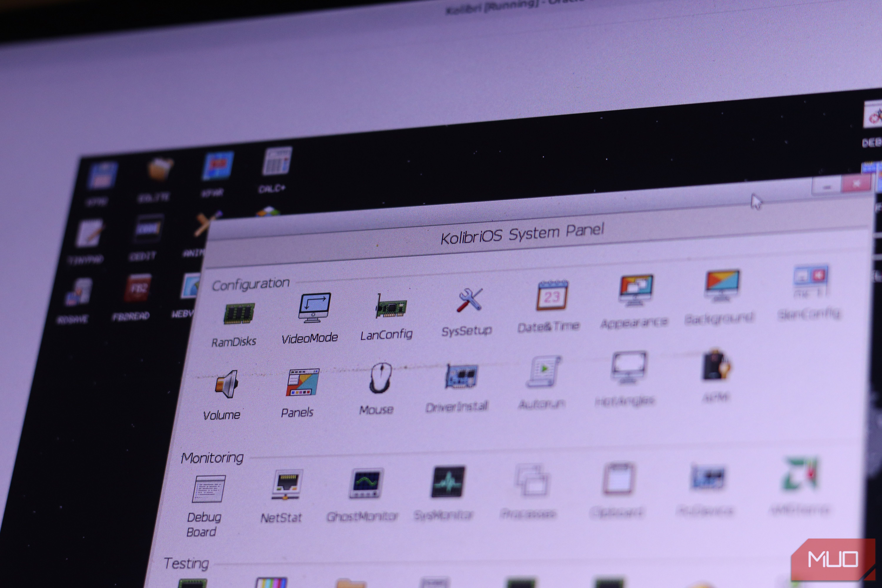This screenshot has width=882, height=588.
Task: Launch SysMonitor pulse graph icon
Action: [x=448, y=482]
